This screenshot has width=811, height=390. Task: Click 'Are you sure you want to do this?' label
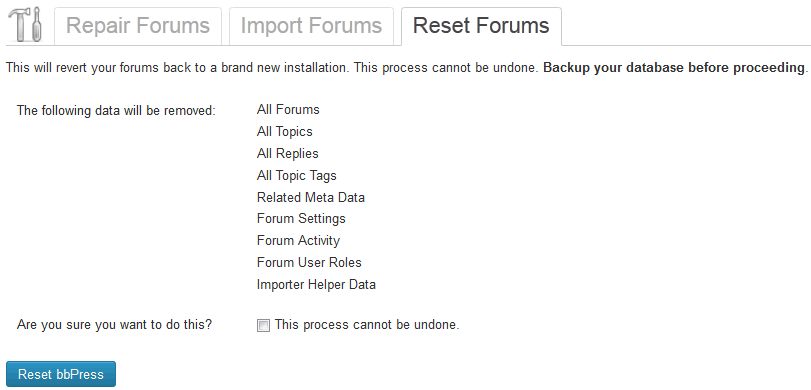114,325
